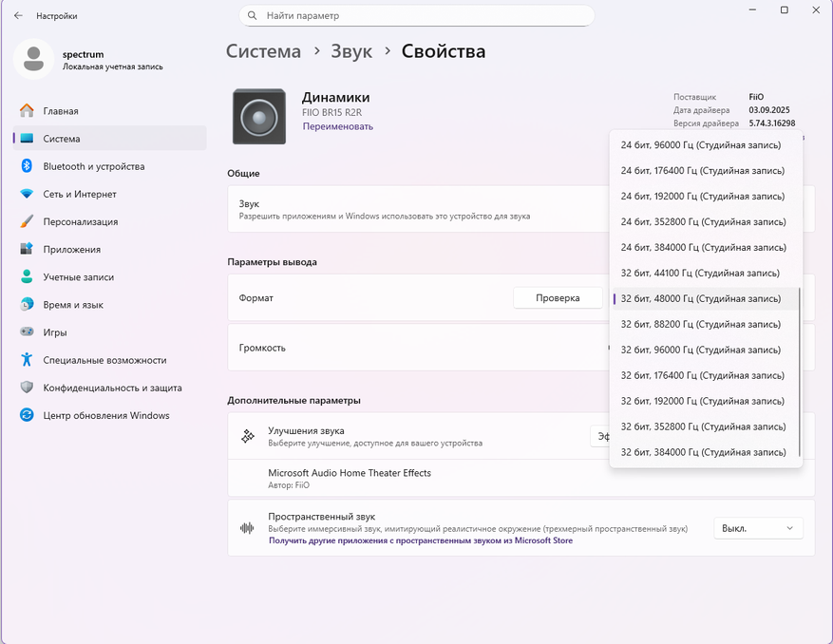Click the Время и язык globe icon
The image size is (833, 644).
click(x=27, y=305)
